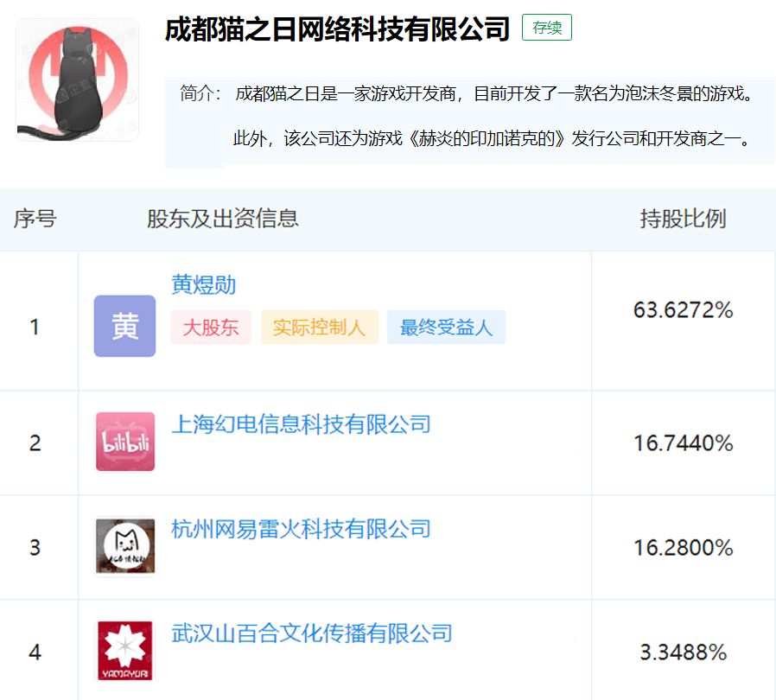
Task: Click the 持股比例 column header
Action: (x=683, y=219)
